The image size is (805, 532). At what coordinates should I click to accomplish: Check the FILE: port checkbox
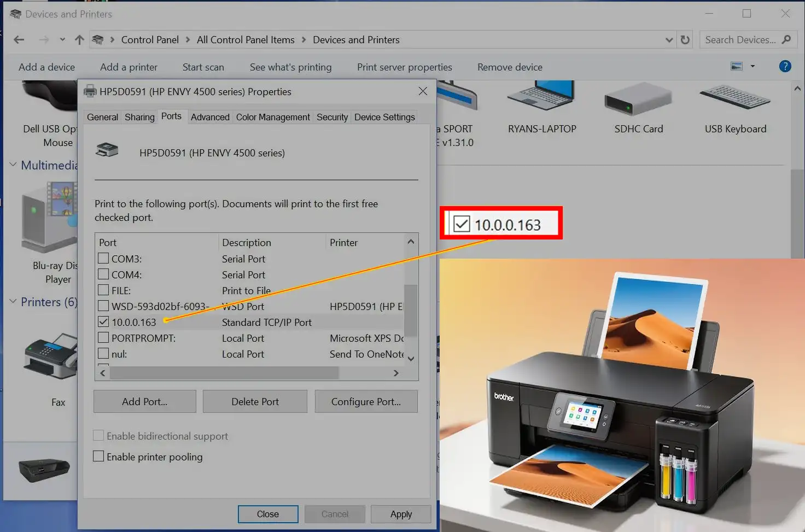pos(103,290)
